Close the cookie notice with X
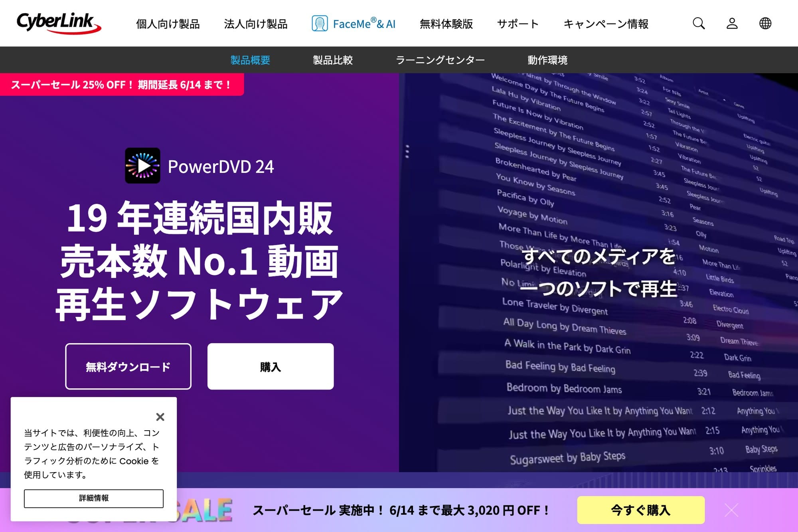 point(160,417)
